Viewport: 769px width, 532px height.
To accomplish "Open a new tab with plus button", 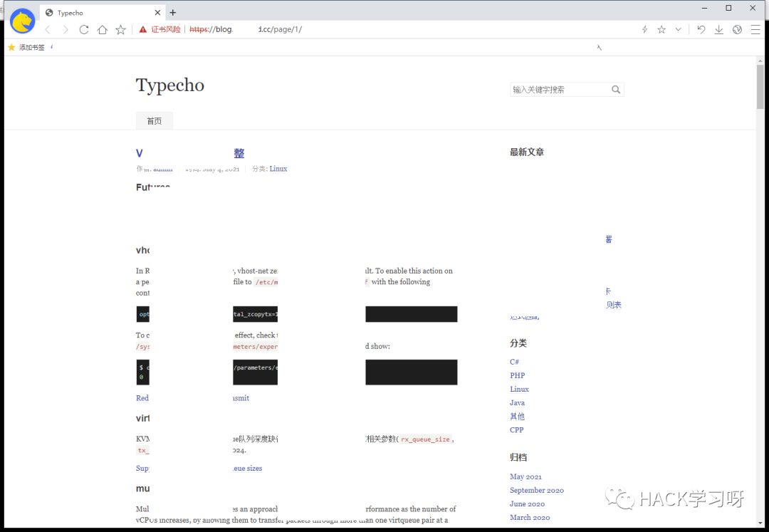I will (x=172, y=13).
